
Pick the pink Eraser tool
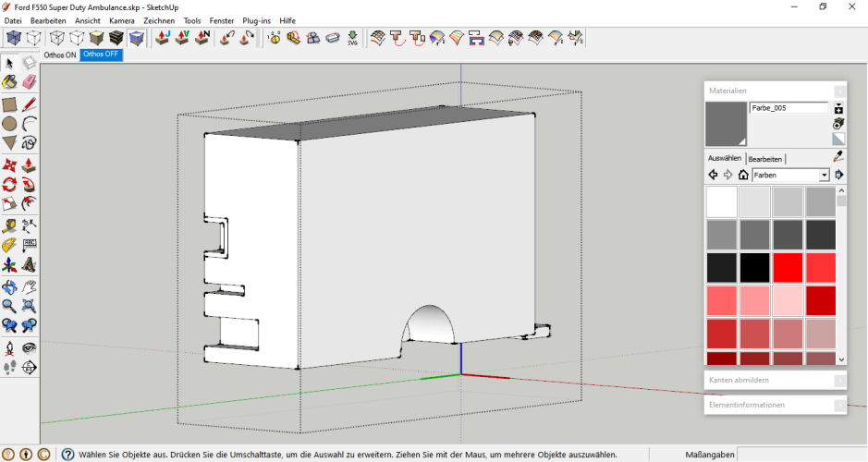30,82
